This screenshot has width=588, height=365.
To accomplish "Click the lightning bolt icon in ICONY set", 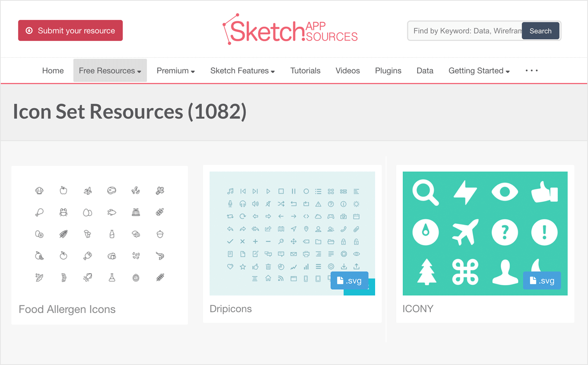I will tap(465, 192).
